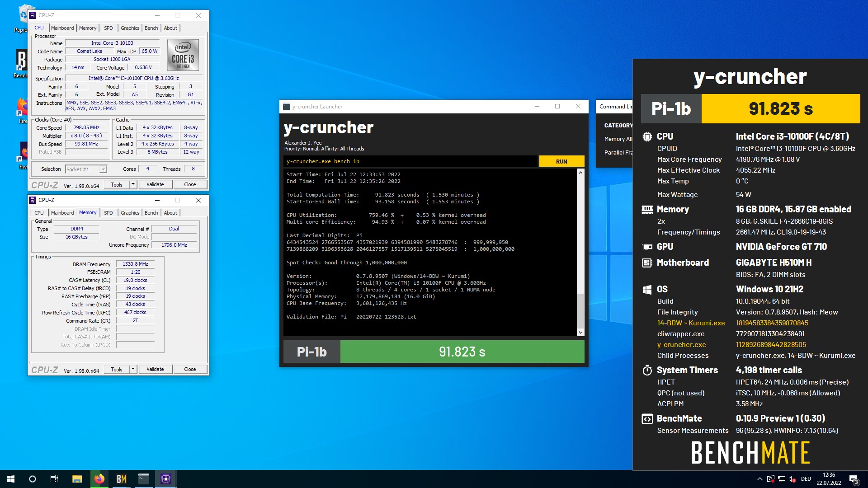Click scrollbar down arrow in y-cruncher output
Image resolution: width=868 pixels, height=488 pixels.
(x=580, y=333)
